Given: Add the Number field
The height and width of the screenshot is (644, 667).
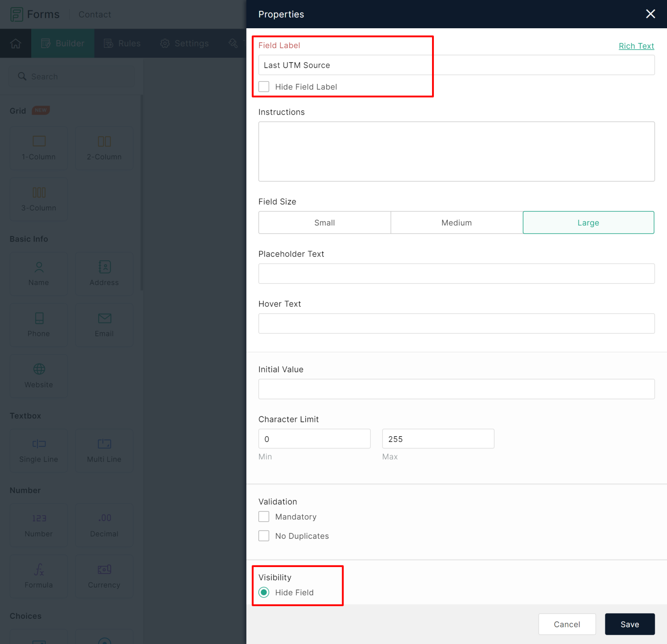Looking at the screenshot, I should (39, 525).
